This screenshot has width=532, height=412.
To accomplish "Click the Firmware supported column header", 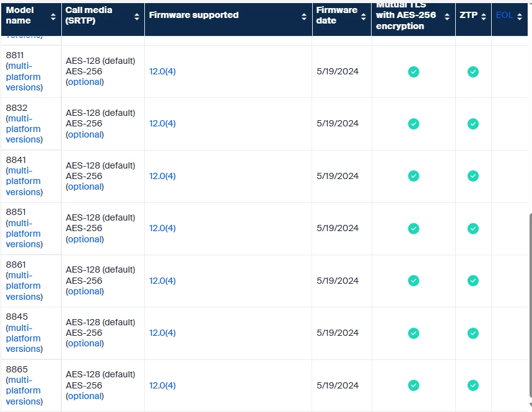I will [x=229, y=19].
